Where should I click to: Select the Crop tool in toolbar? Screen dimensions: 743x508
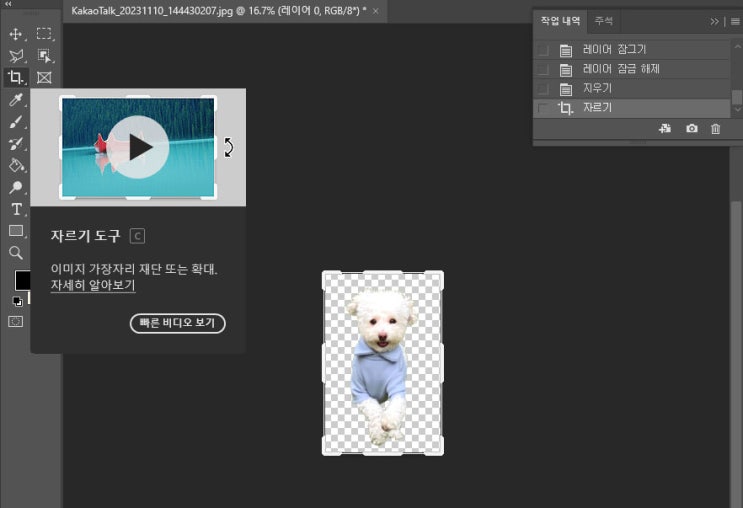point(16,77)
